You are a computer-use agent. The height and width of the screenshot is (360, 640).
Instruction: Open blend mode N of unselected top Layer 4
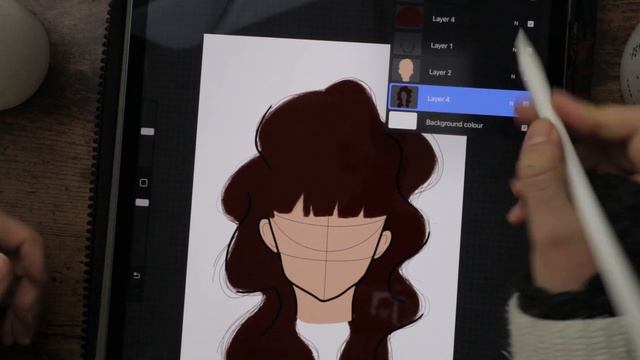point(516,24)
